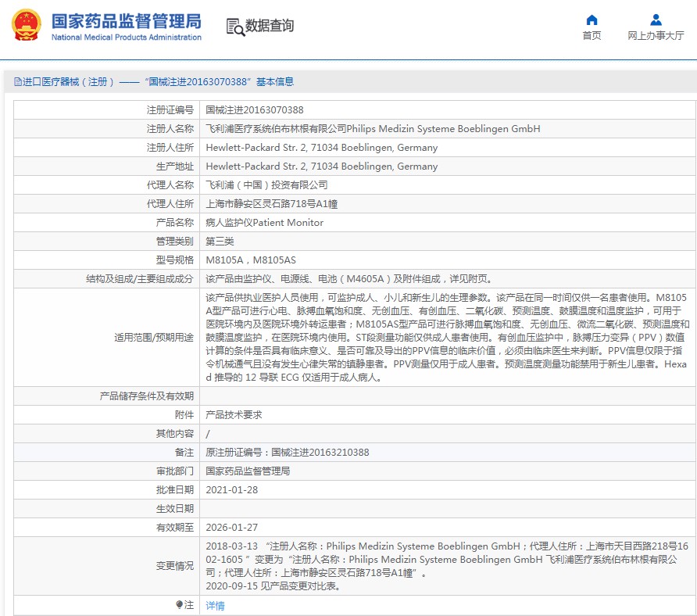Select remark 原注册证编号：国械注进20163210388
Screen dimensions: 697x616
(287, 453)
